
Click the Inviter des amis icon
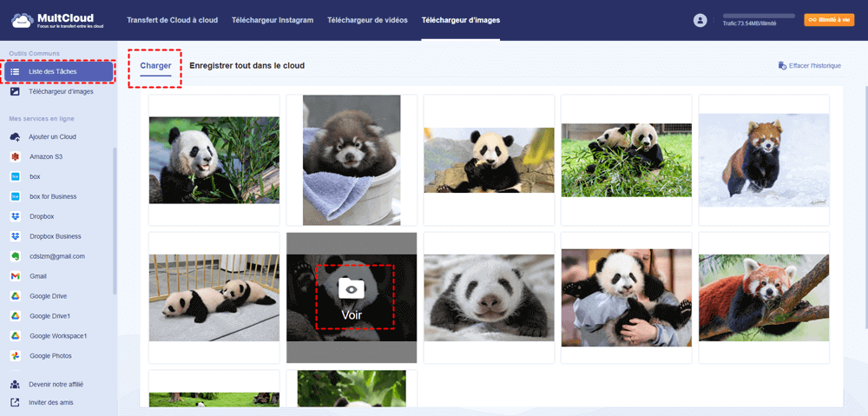pyautogui.click(x=15, y=403)
